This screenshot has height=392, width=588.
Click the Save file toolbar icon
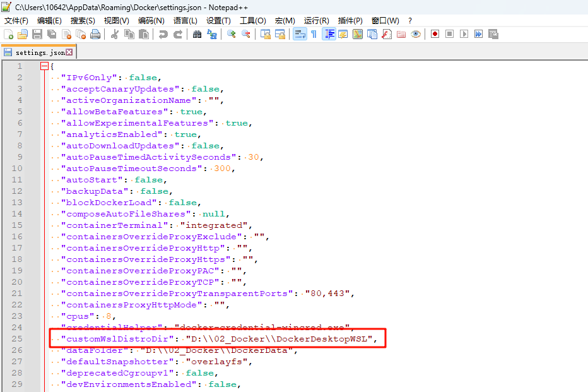[x=37, y=34]
